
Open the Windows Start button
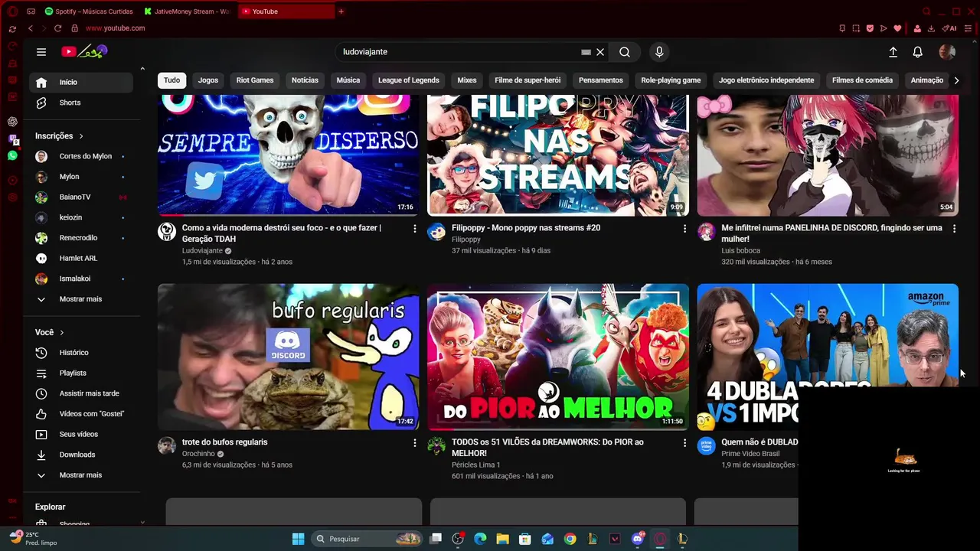click(298, 539)
